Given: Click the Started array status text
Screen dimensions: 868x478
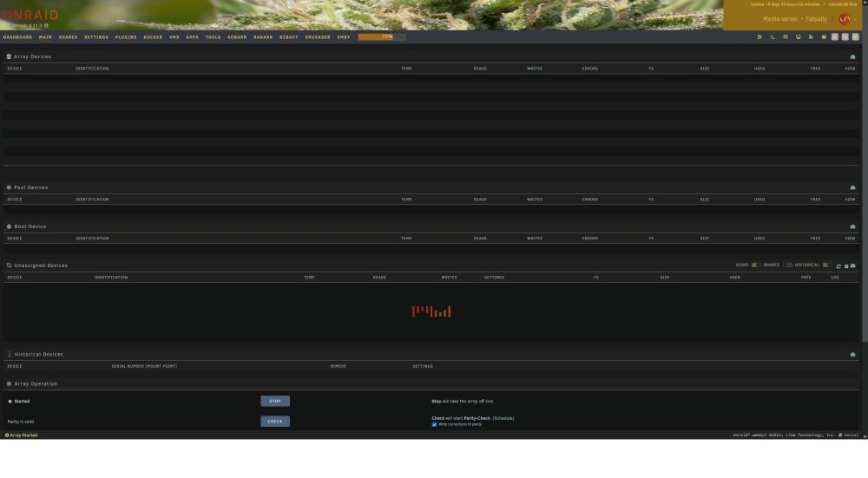Looking at the screenshot, I should click(23, 401).
